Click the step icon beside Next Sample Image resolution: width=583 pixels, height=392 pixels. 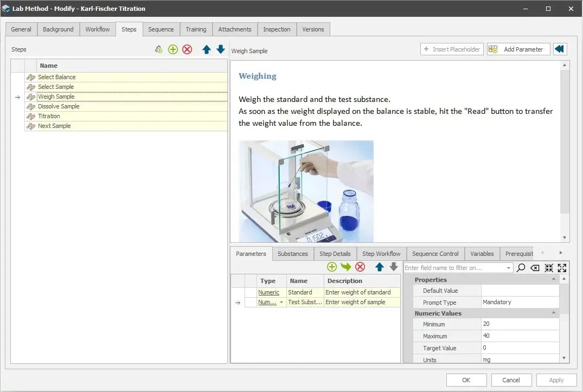point(31,126)
